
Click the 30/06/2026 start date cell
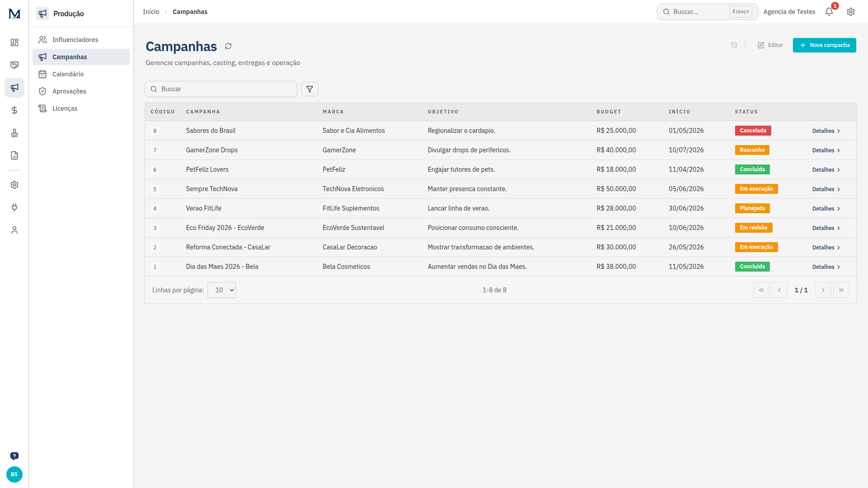click(x=686, y=208)
